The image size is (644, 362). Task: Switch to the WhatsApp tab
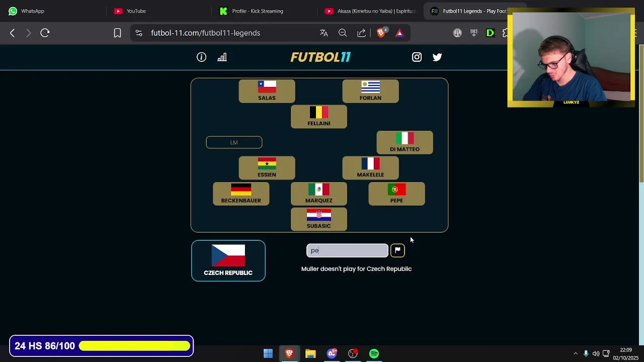click(53, 11)
